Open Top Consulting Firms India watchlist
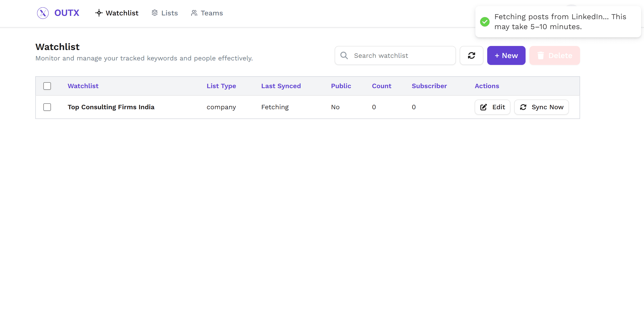The image size is (644, 322). (111, 107)
